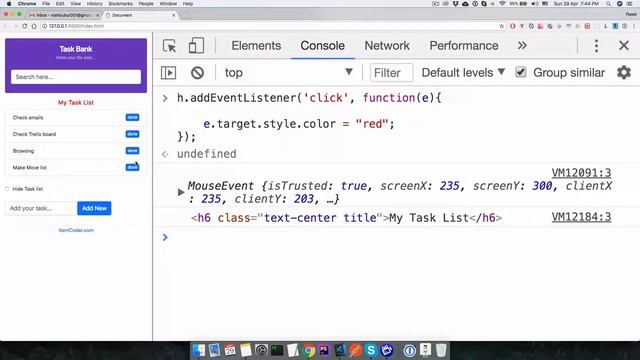Focus the console Filter field
Viewport: 640px width, 360px height.
pos(391,73)
